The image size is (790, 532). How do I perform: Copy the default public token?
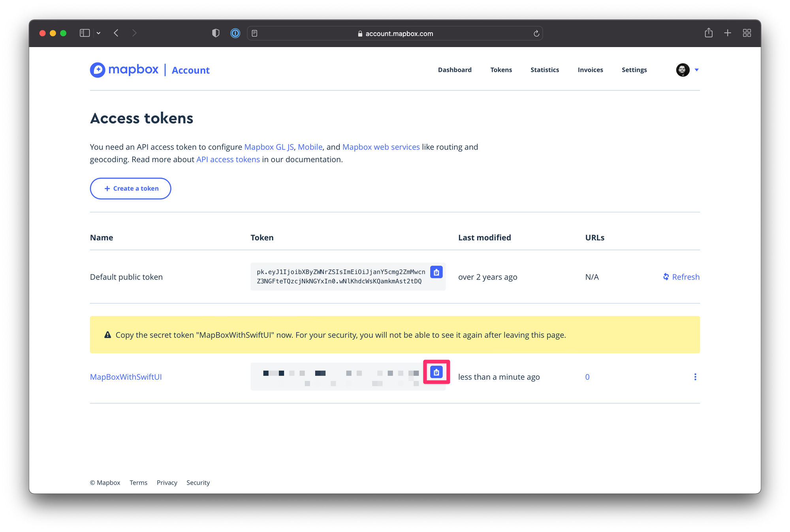tap(436, 272)
